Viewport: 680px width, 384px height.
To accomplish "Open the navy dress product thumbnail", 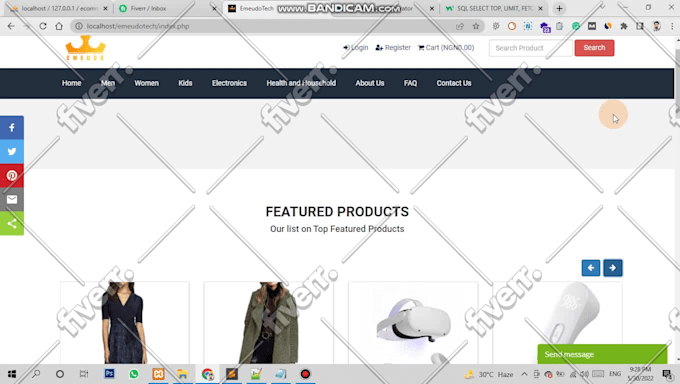I will point(125,322).
